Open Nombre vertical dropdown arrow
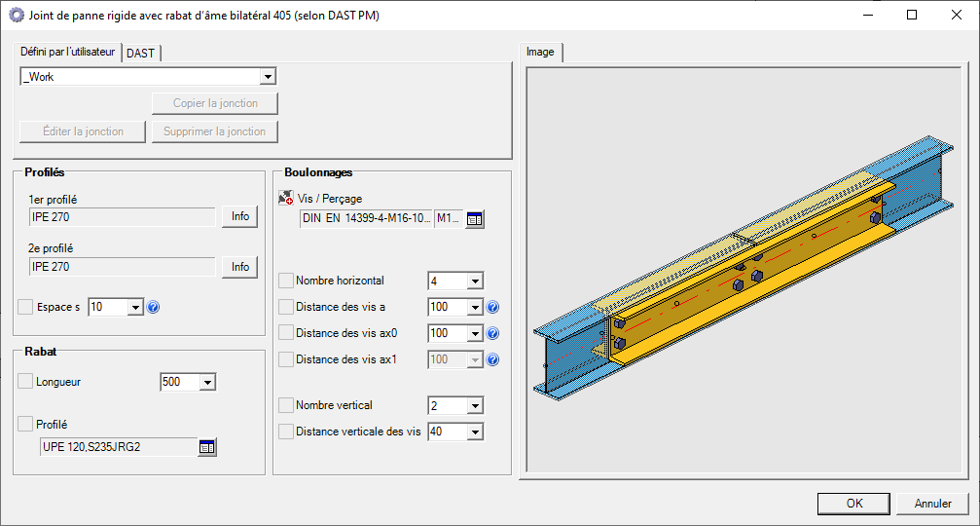 (x=475, y=406)
